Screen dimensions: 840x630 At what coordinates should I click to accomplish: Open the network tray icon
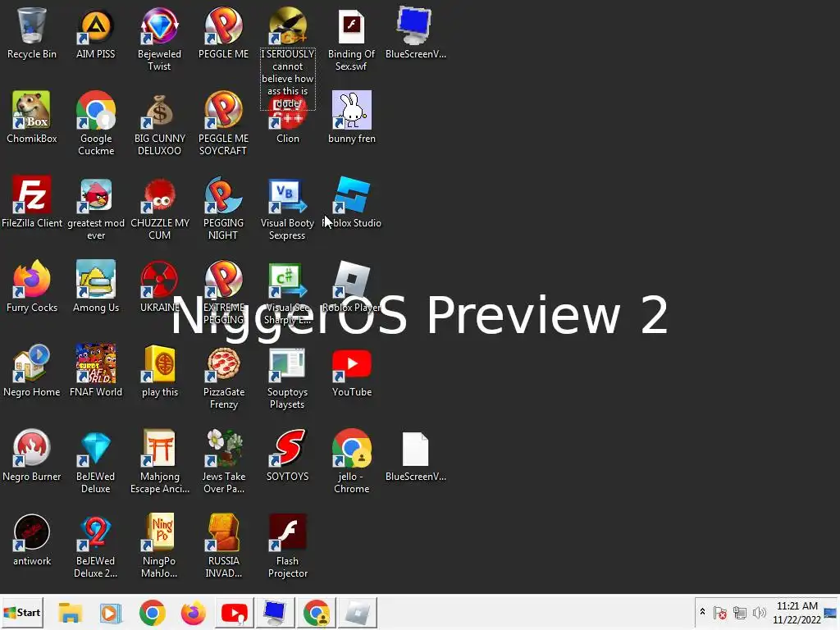pyautogui.click(x=740, y=613)
